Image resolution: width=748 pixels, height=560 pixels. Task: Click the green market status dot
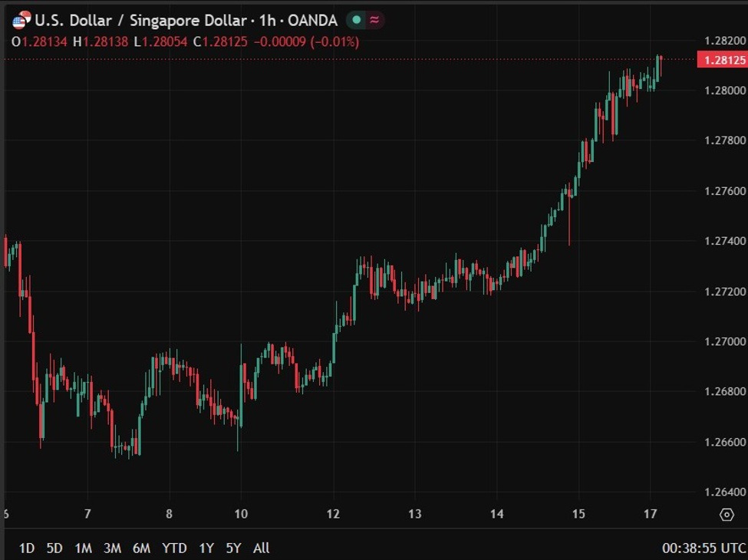pos(356,20)
